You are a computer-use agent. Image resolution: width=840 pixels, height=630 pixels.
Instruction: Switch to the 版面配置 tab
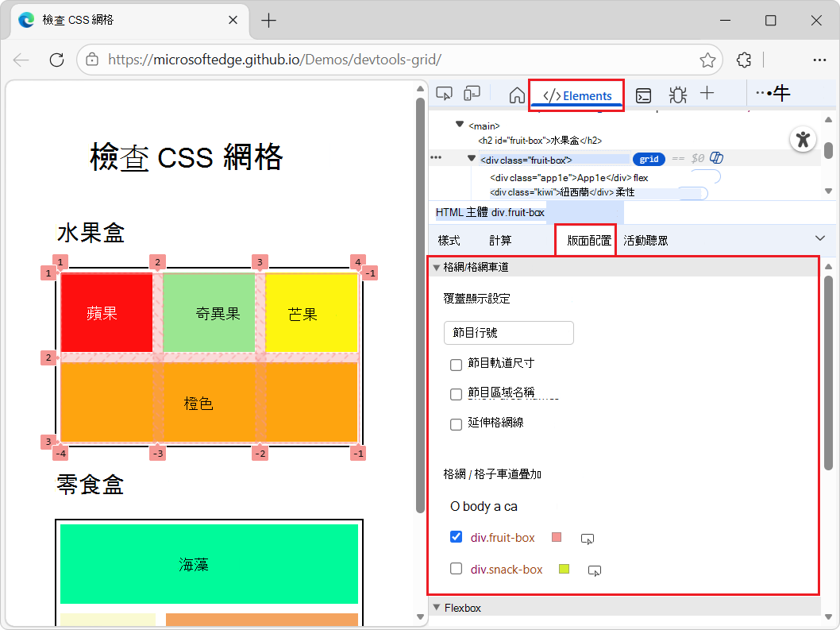pyautogui.click(x=589, y=241)
